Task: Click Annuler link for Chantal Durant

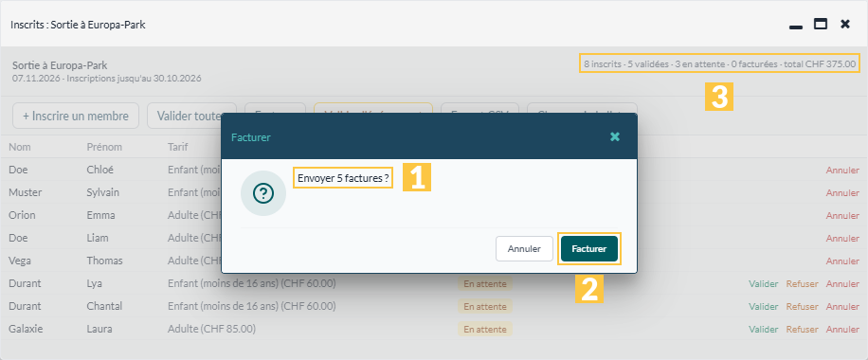Action: [842, 306]
